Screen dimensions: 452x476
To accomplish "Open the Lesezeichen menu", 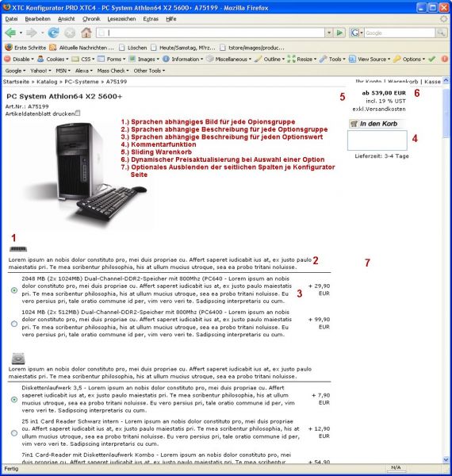I will pos(121,19).
